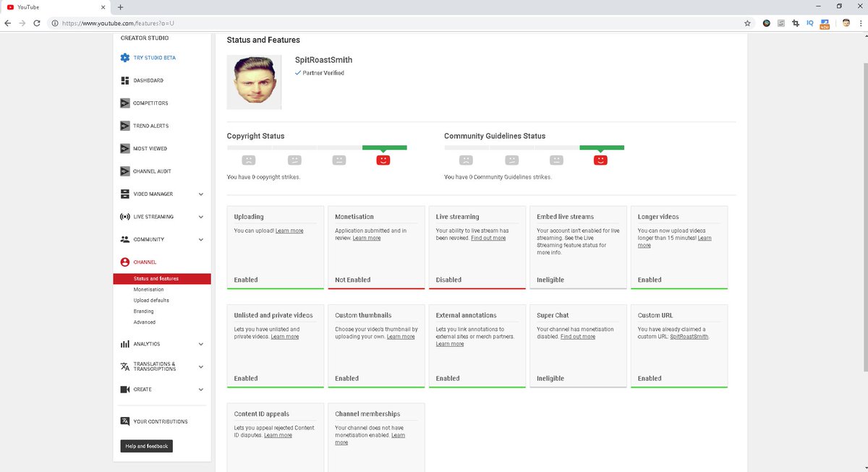This screenshot has height=472, width=868.
Task: Click the Channel person icon
Action: point(125,262)
